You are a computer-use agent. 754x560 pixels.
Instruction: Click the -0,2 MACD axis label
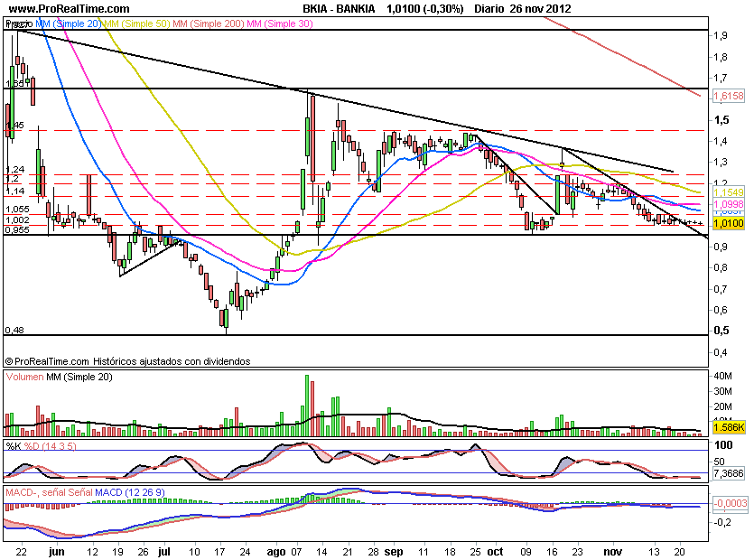(722, 522)
